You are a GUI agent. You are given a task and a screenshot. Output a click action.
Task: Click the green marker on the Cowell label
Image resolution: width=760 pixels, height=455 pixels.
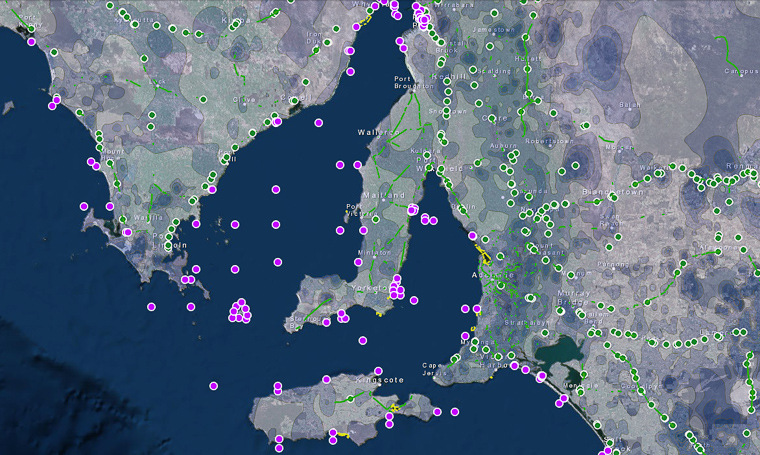point(294,100)
